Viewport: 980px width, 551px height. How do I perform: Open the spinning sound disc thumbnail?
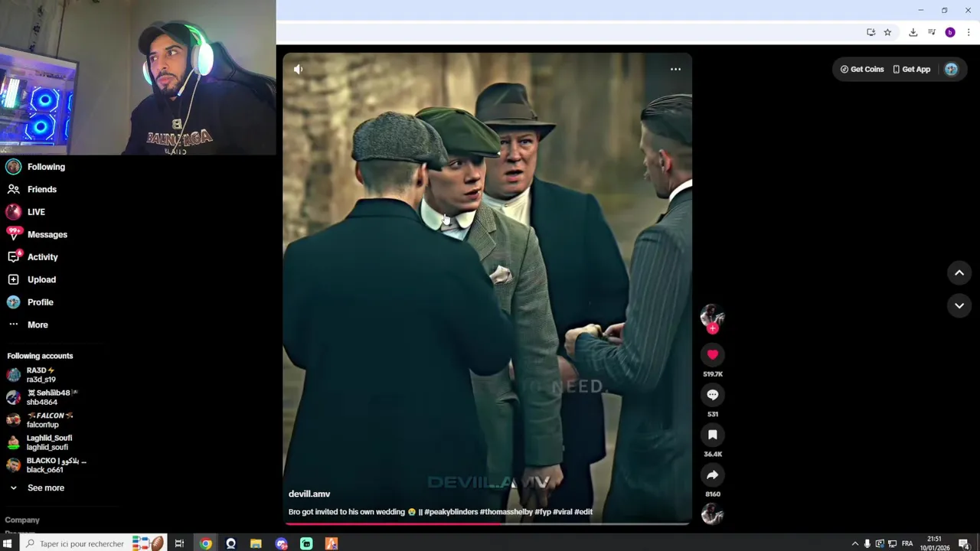713,515
